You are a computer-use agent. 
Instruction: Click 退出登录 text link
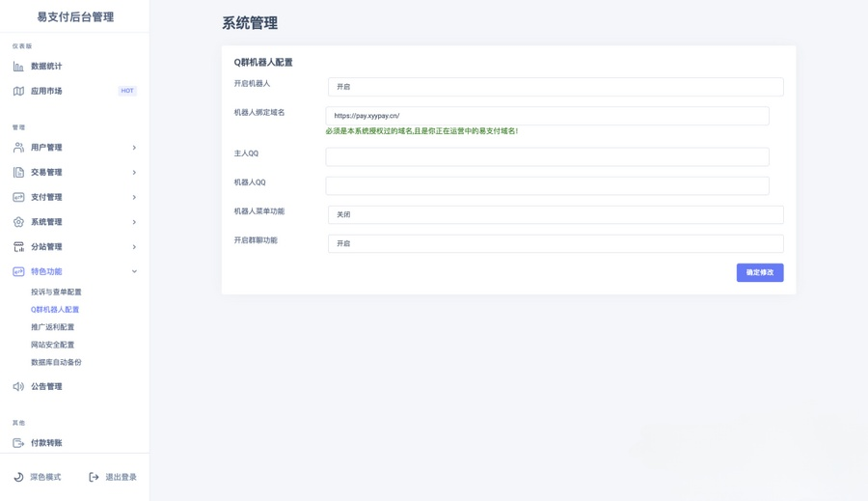coord(121,477)
